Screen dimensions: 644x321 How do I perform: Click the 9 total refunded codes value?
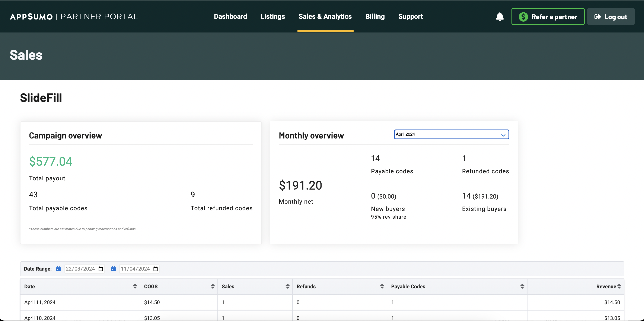193,194
